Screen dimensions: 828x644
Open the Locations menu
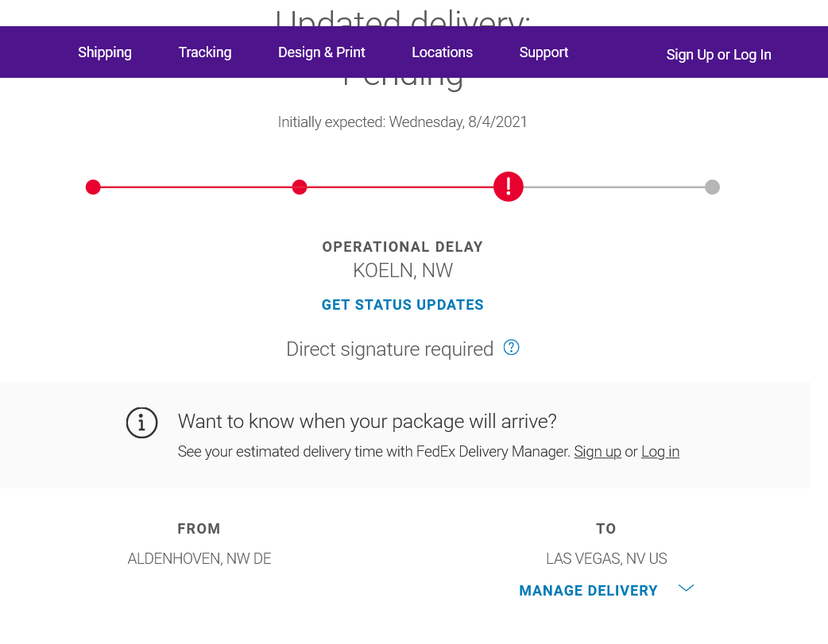(442, 52)
